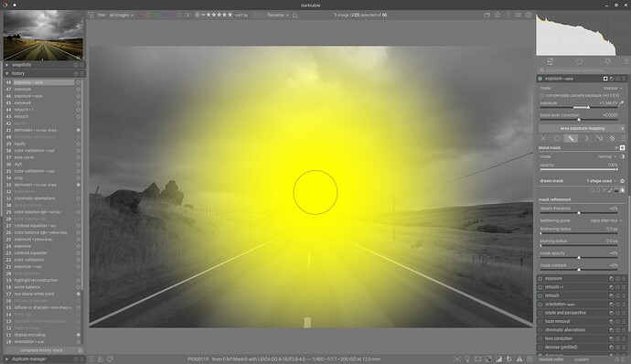Toggle the guides grid icon in bottom bar
Screen dimensions: 631x364
point(530,359)
